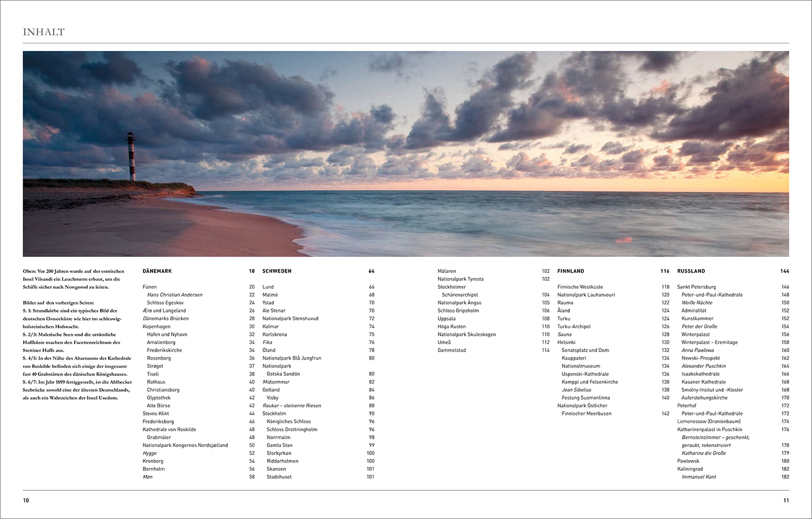Open the Helsinki entry
Image resolution: width=812 pixels, height=519 pixels.
pos(566,342)
